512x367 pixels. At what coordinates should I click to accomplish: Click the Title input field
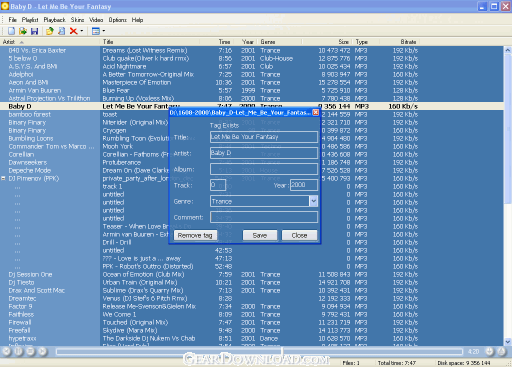pos(264,137)
